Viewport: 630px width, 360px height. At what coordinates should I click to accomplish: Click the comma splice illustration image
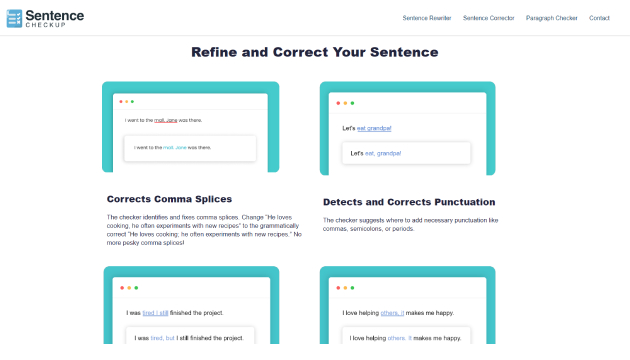tap(190, 127)
